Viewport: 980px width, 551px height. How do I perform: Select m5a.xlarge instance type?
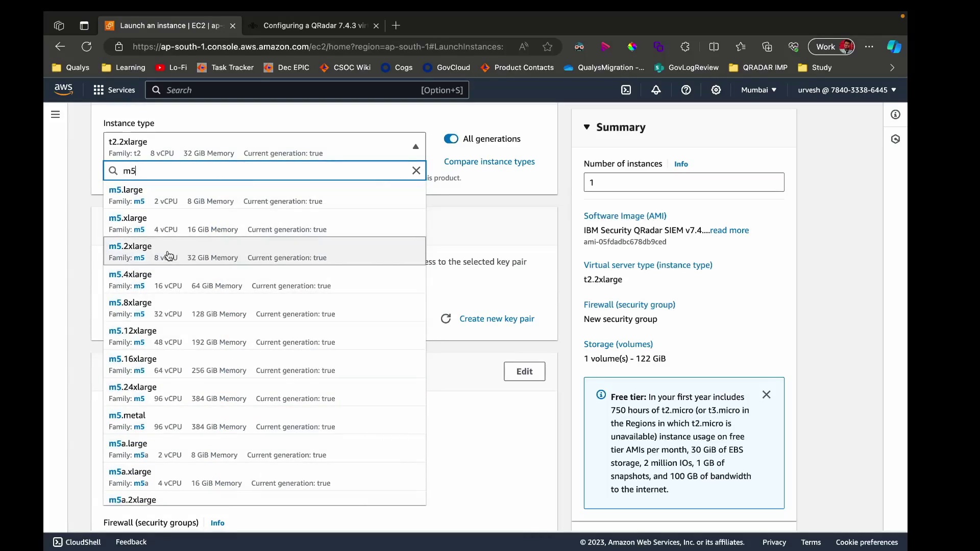264,477
